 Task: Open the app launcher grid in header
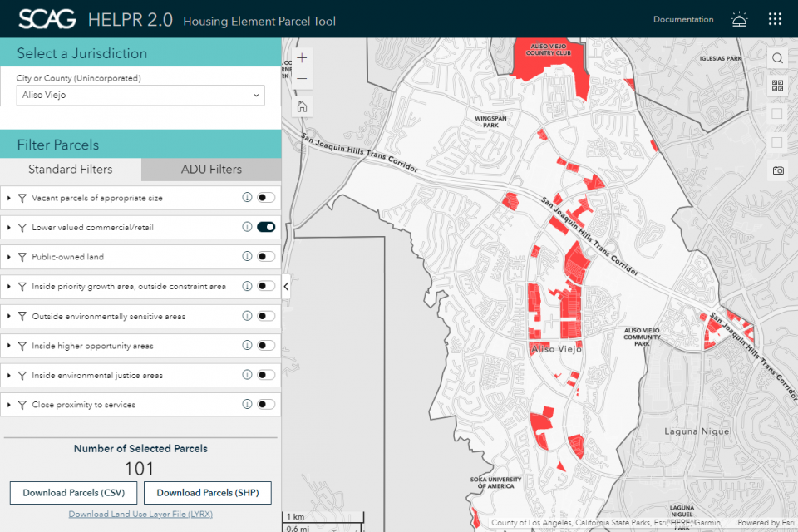pyautogui.click(x=775, y=19)
